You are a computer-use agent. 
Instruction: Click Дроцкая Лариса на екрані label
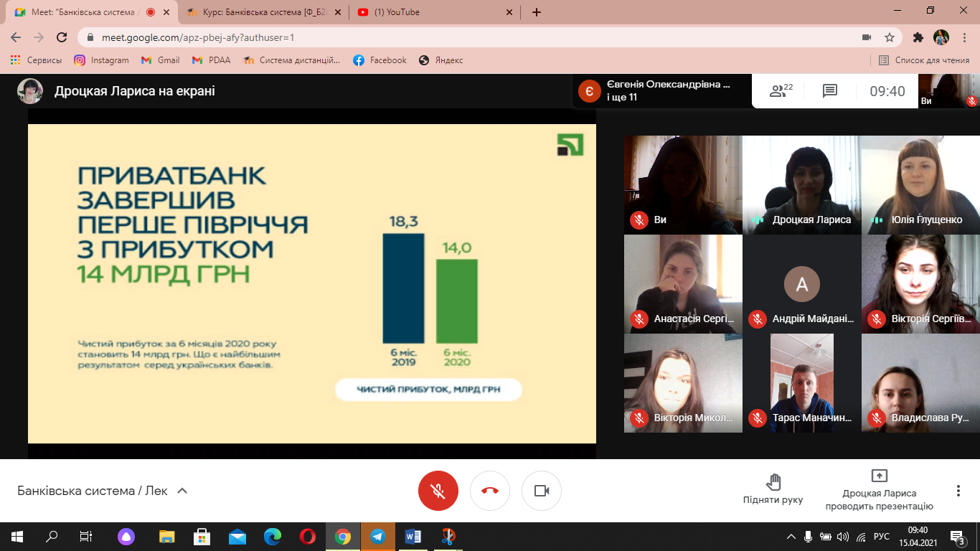[135, 91]
